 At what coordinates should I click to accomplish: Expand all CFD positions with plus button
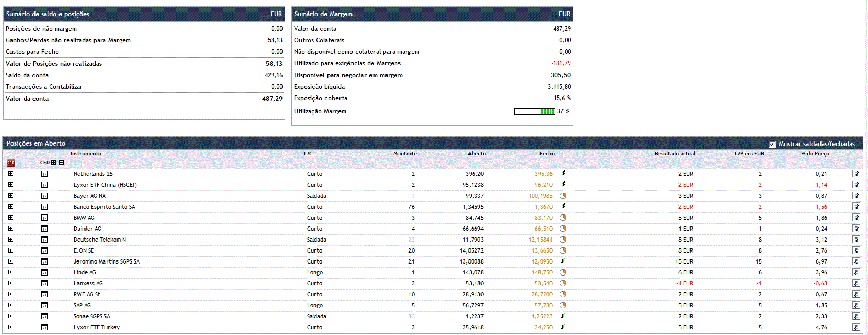(x=53, y=163)
